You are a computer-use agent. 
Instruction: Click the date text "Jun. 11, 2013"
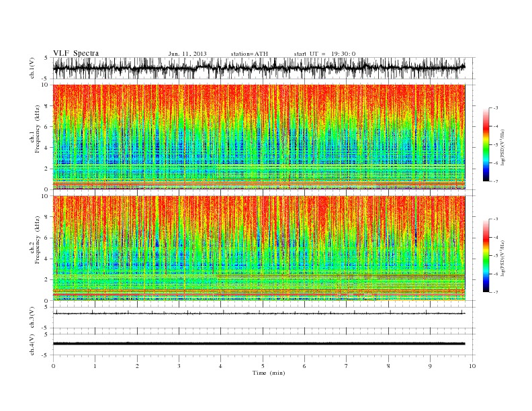point(187,54)
